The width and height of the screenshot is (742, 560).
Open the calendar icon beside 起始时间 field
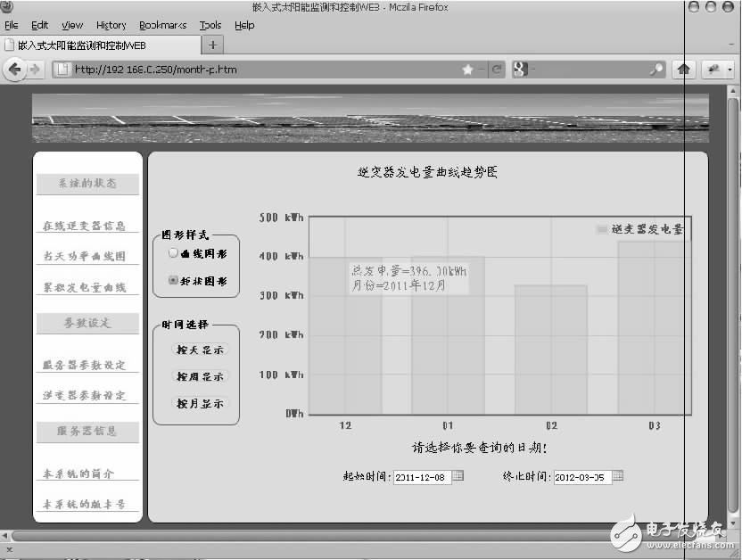[458, 476]
